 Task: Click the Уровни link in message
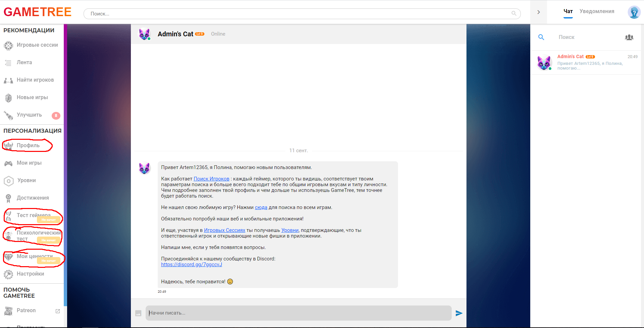point(290,230)
